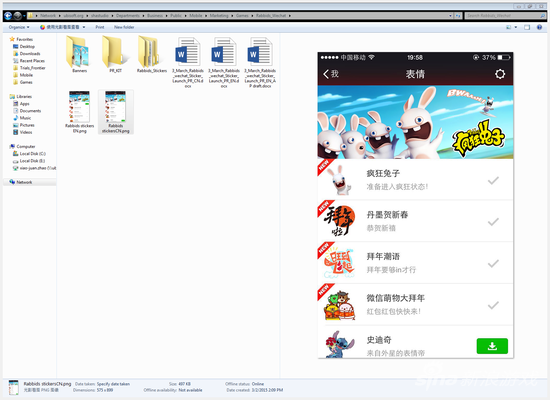This screenshot has width=550, height=400.
Task: Click Departments in the breadcrumb path
Action: tap(128, 15)
